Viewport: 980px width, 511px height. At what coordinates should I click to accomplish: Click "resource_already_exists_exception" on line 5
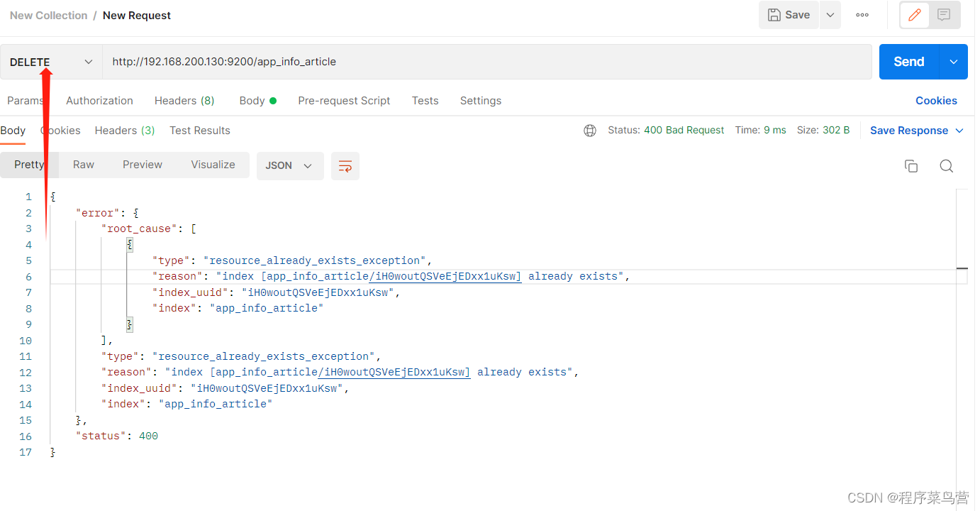pos(315,260)
